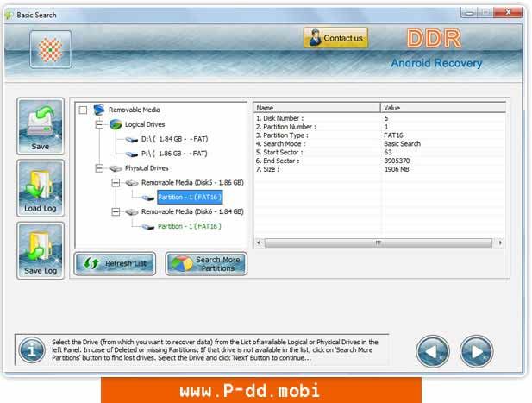Click the Contact us button
Viewport: 532px width, 403px height.
[335, 38]
